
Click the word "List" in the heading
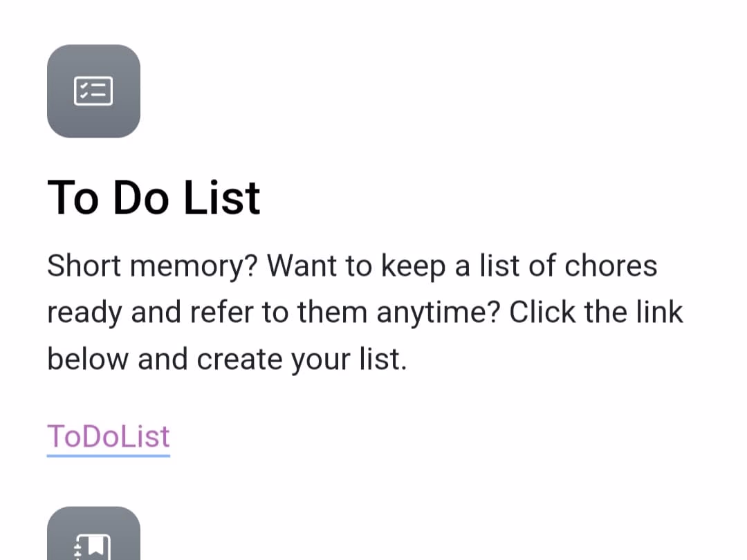[x=222, y=198]
